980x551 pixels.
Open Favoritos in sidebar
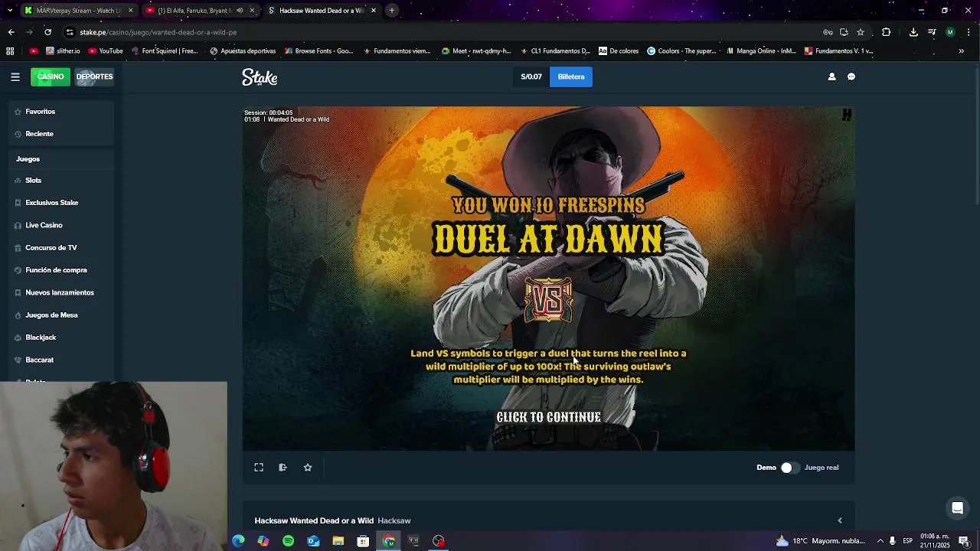tap(61, 112)
